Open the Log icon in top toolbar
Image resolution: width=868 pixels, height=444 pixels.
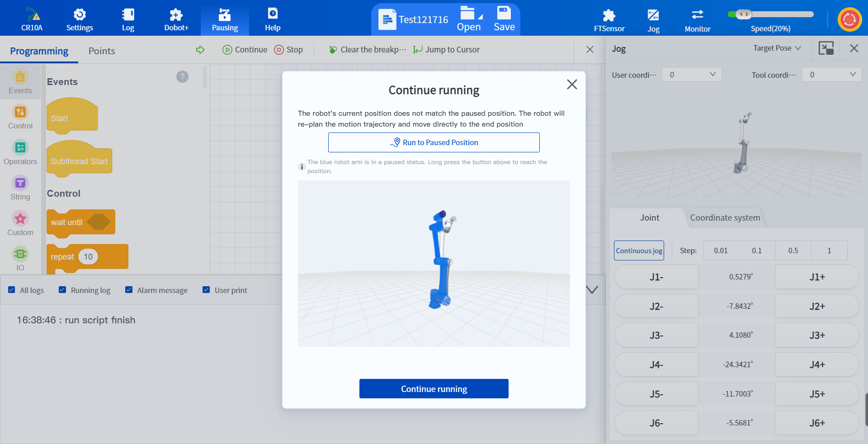128,15
